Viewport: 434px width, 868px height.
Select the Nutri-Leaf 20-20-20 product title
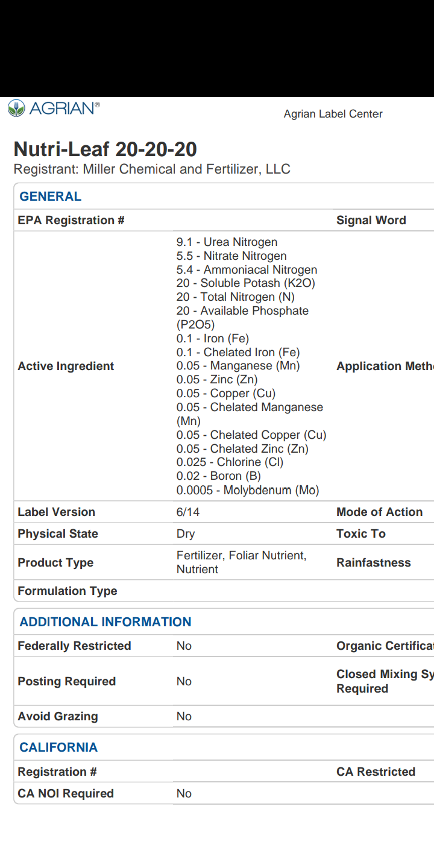point(105,149)
